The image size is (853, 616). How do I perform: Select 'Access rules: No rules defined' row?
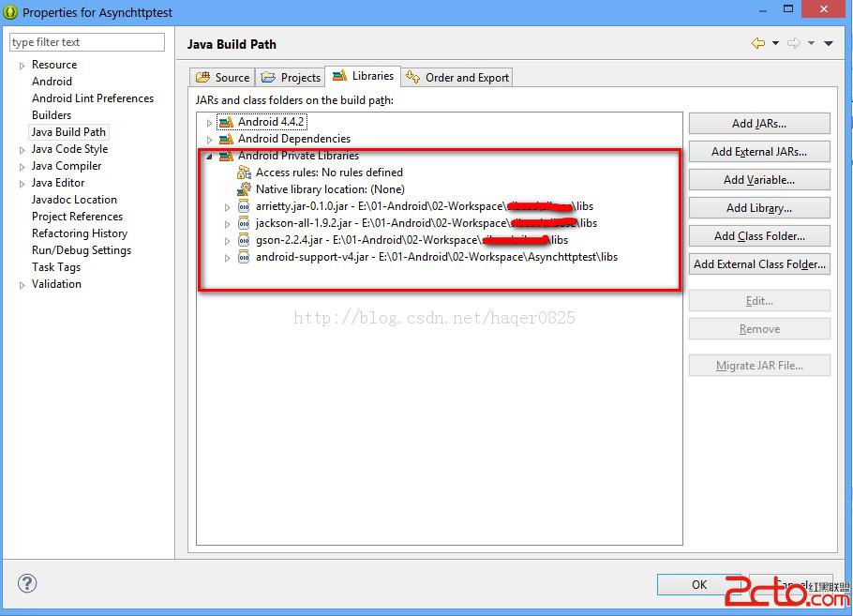329,173
